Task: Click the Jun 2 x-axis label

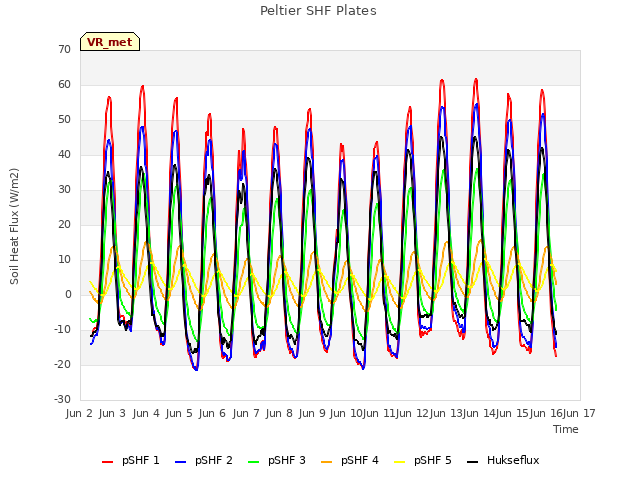Action: tap(79, 413)
